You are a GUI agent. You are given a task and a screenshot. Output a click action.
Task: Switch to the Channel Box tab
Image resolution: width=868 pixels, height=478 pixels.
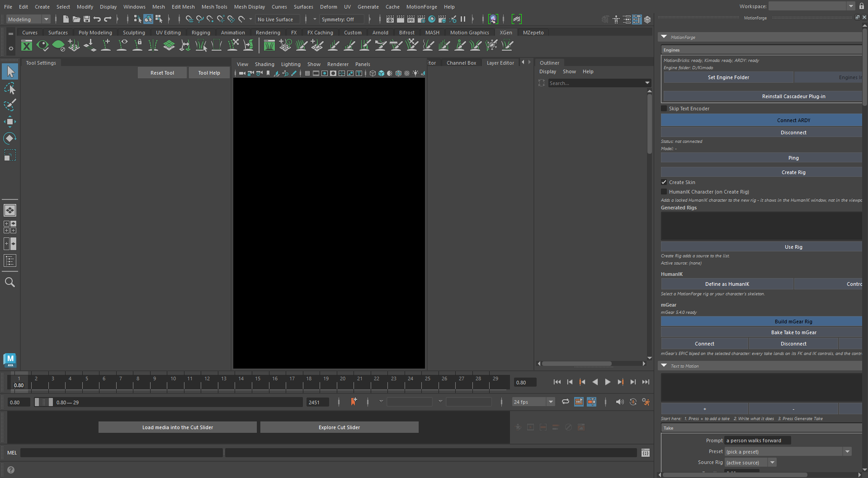pos(461,63)
